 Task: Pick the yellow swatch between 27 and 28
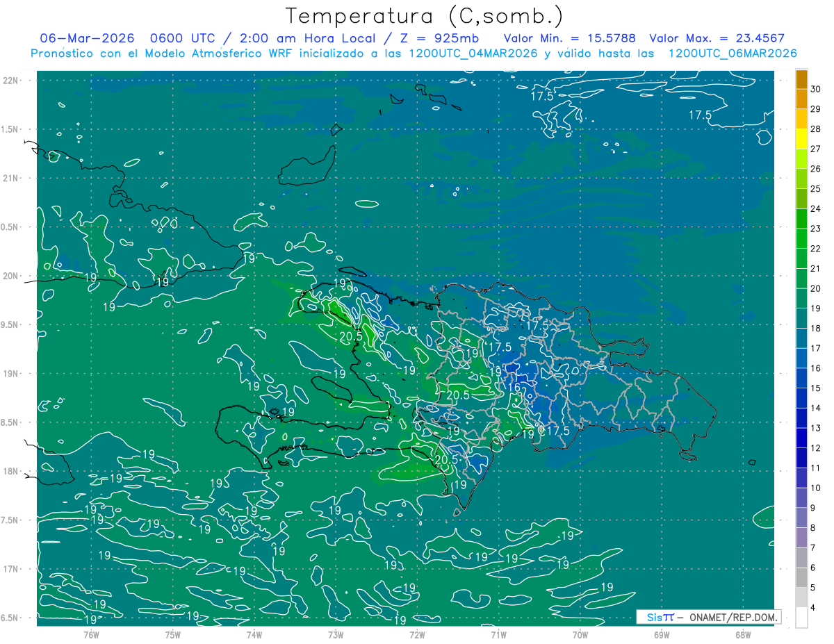pyautogui.click(x=801, y=139)
